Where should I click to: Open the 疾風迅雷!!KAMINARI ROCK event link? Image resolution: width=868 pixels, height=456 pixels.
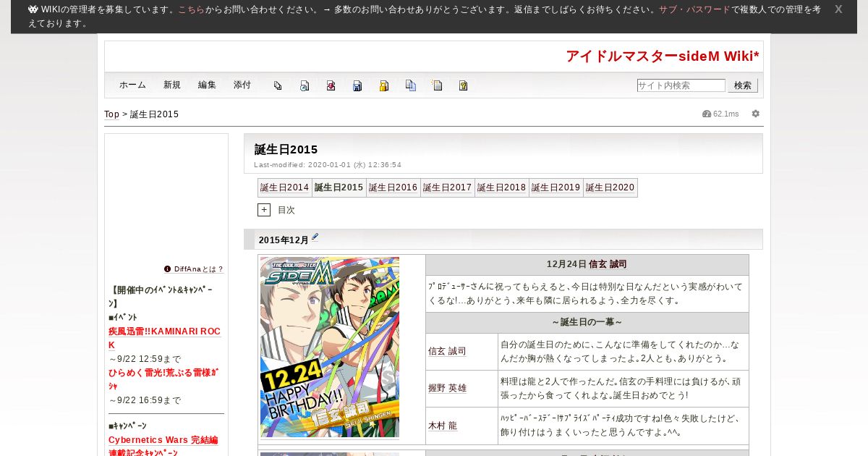tap(165, 338)
